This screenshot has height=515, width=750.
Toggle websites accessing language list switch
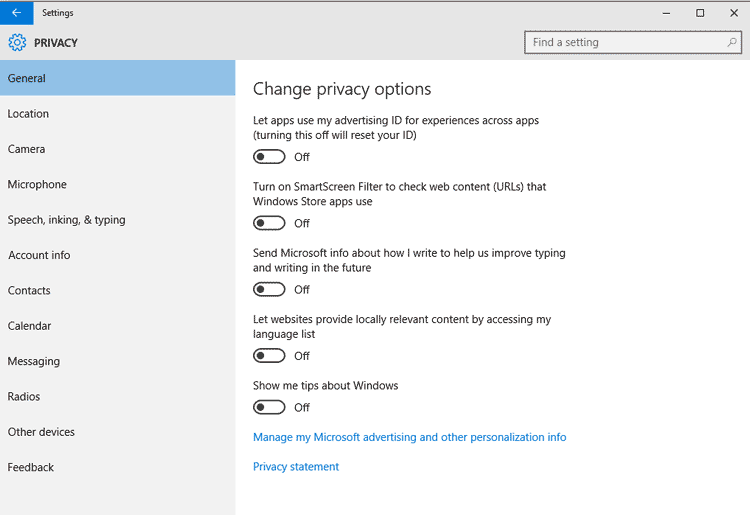pyautogui.click(x=269, y=356)
